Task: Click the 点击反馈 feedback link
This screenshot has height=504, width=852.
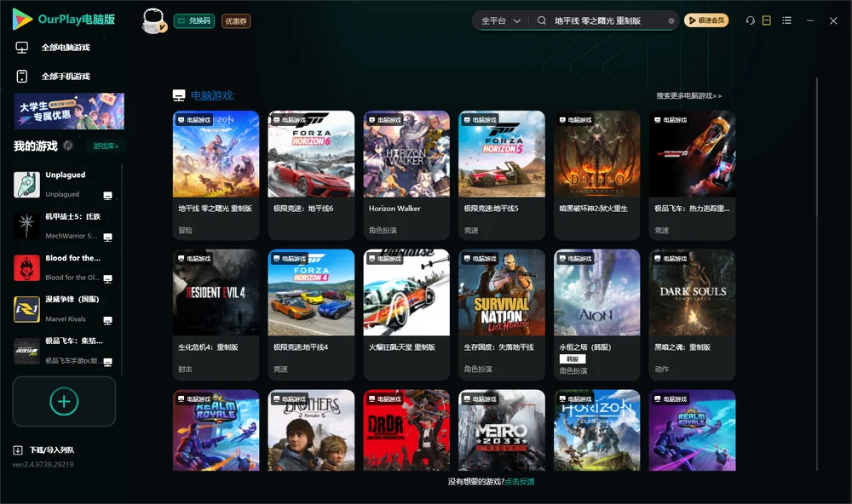Action: 520,481
